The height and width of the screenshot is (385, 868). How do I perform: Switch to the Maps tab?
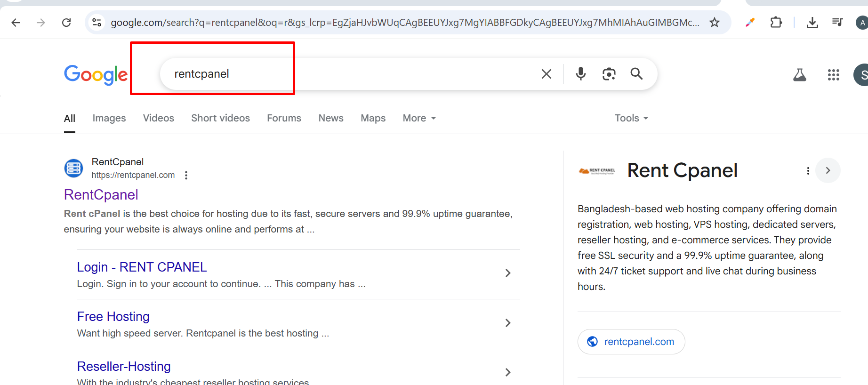tap(373, 118)
